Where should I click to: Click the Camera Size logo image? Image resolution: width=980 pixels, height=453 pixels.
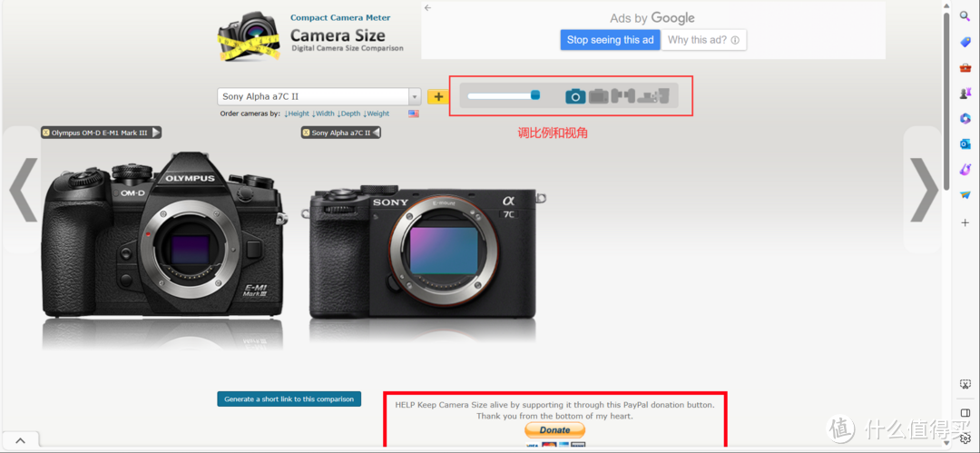pyautogui.click(x=249, y=35)
